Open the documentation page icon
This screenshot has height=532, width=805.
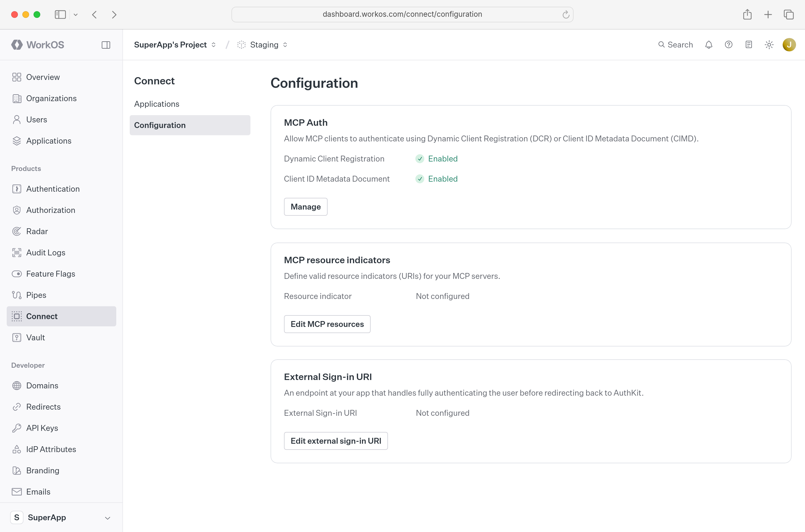[x=749, y=45]
